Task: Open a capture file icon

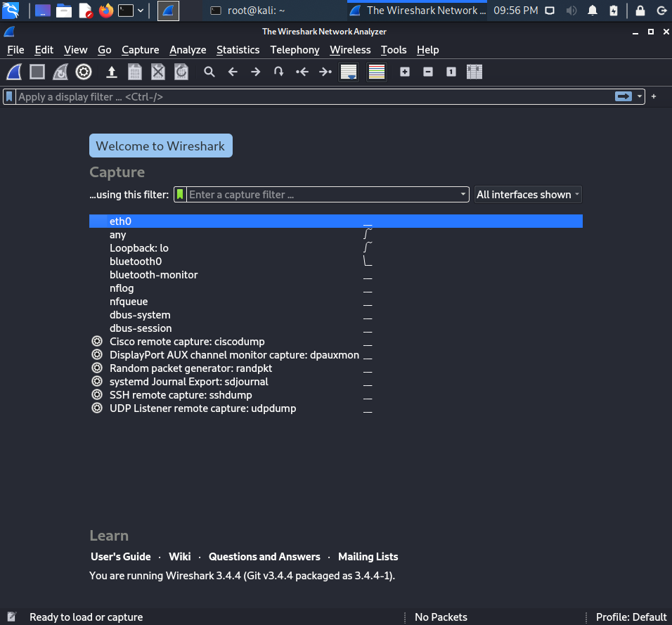Action: (x=112, y=72)
